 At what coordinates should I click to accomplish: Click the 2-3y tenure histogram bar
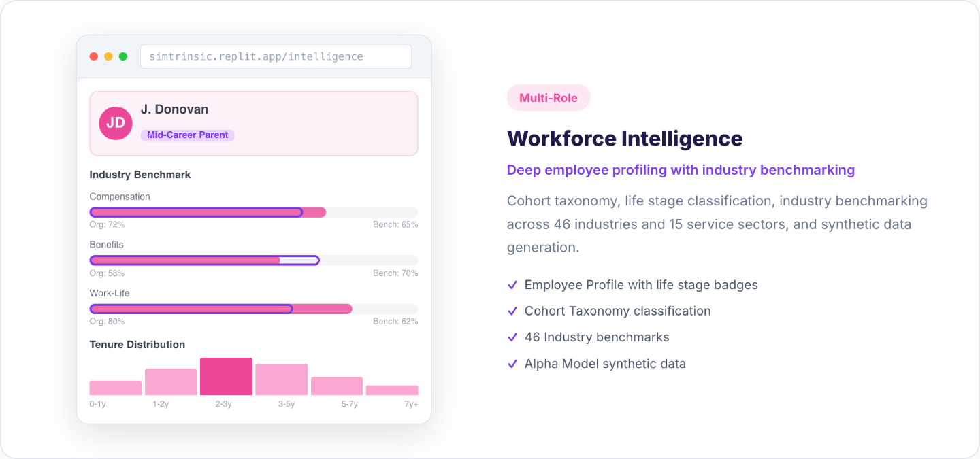[x=226, y=374]
